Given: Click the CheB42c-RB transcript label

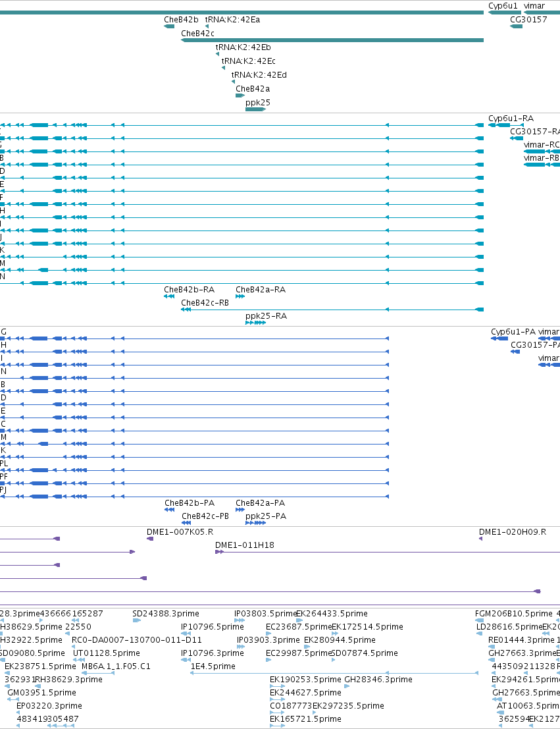Looking at the screenshot, I should click(x=205, y=303).
